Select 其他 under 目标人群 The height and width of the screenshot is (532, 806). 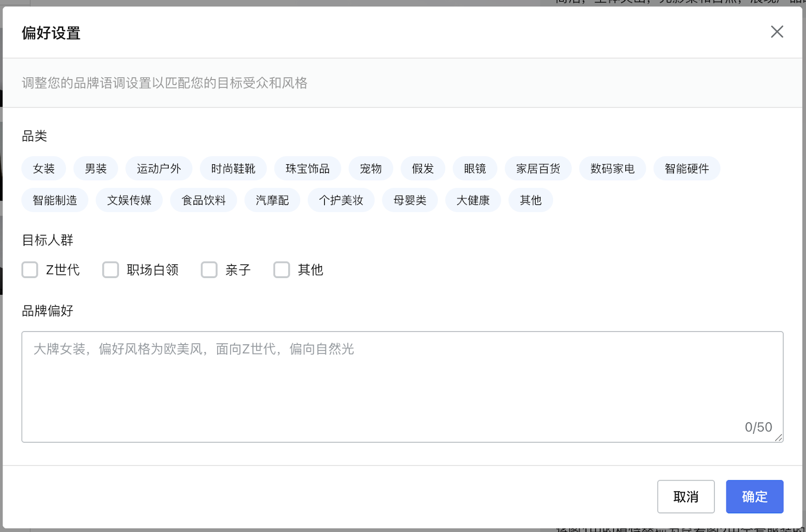tap(282, 270)
